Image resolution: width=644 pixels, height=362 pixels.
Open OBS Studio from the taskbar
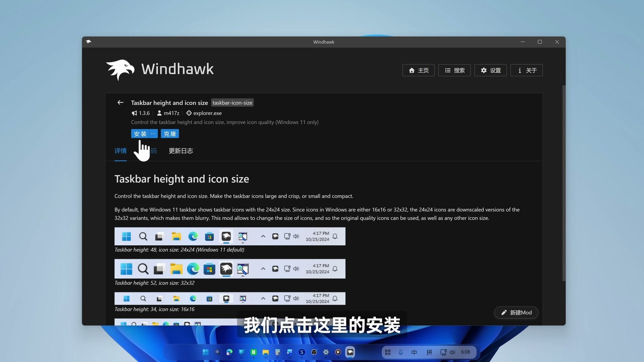point(314,352)
